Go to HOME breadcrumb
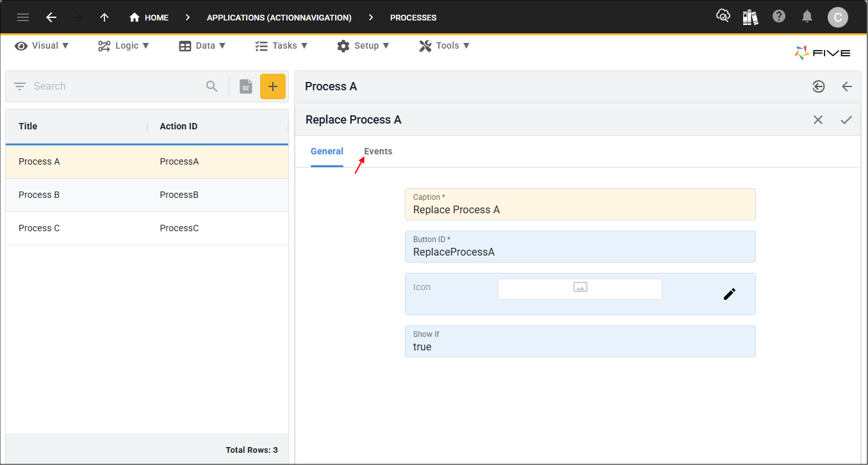 [149, 17]
